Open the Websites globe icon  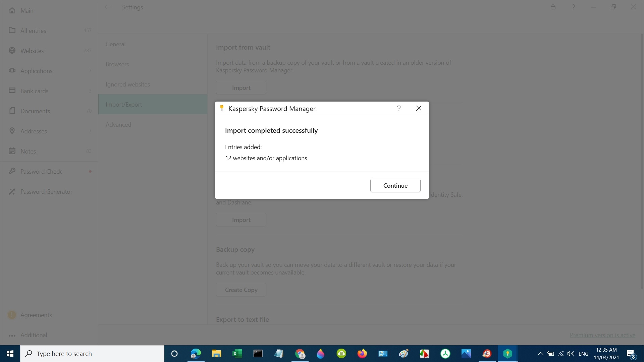(12, 50)
